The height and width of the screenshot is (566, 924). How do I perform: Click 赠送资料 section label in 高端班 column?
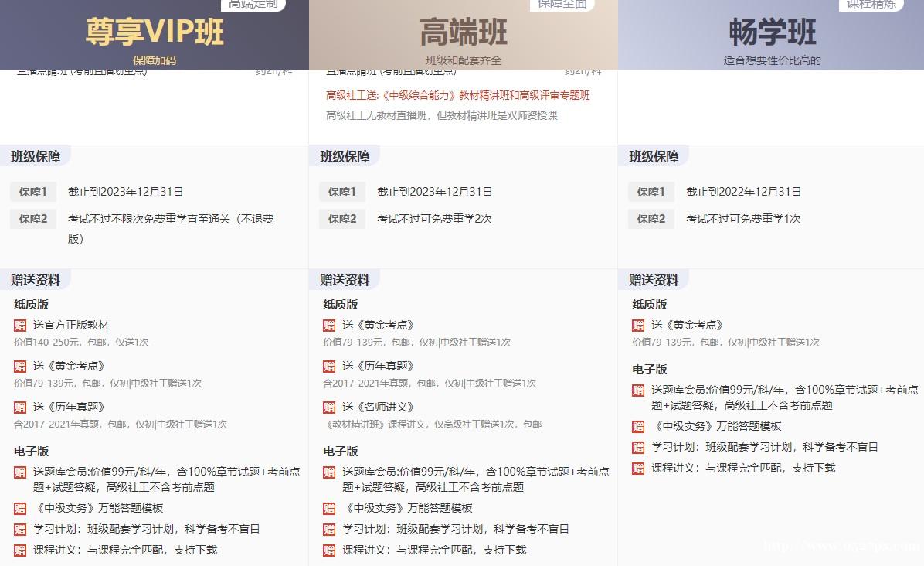pos(345,281)
